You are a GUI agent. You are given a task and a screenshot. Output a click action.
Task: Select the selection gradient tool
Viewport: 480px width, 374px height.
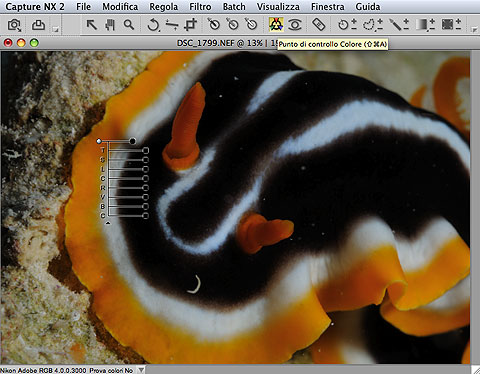(425, 25)
